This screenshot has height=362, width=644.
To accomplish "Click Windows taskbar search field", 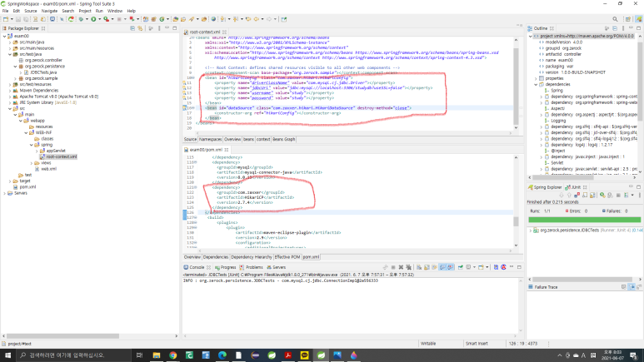I will coord(74,355).
